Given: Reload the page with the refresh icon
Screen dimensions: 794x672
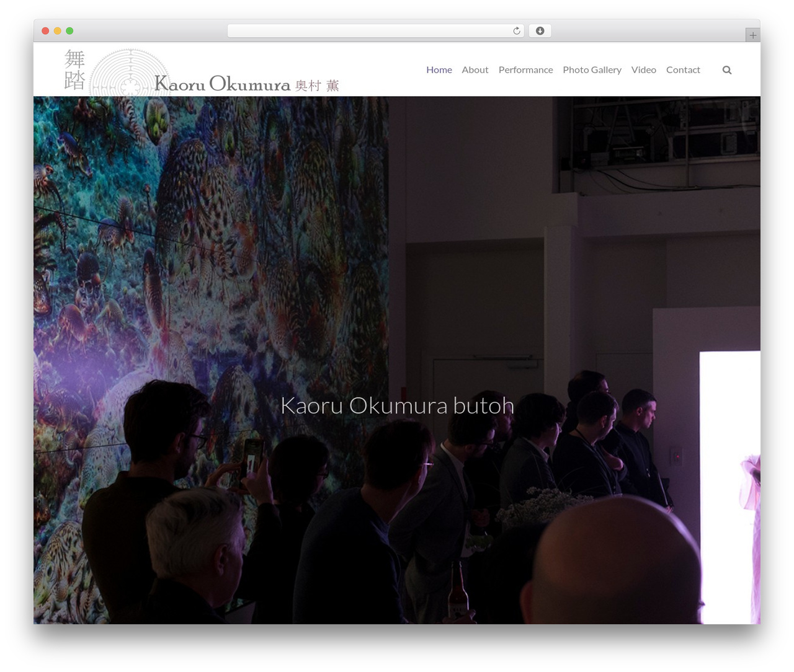Looking at the screenshot, I should click(x=517, y=31).
